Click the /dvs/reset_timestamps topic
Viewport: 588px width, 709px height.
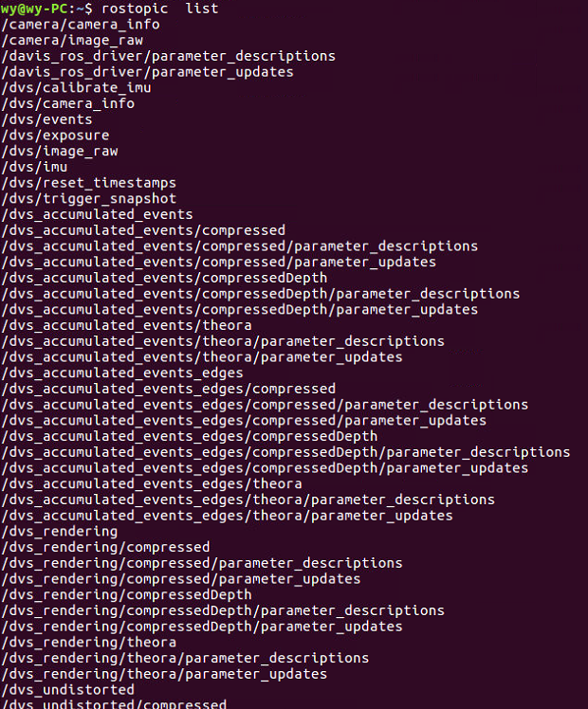[89, 183]
